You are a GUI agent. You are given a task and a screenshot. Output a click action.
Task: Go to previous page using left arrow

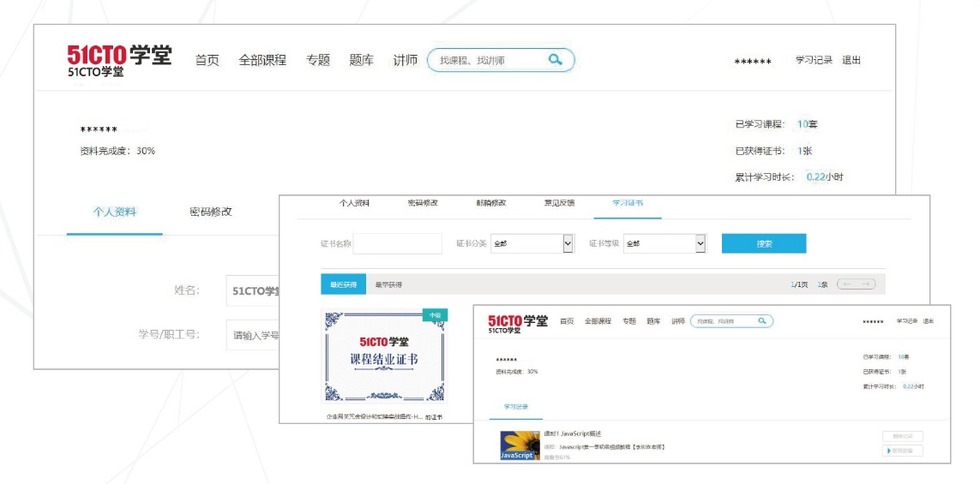[x=846, y=284]
